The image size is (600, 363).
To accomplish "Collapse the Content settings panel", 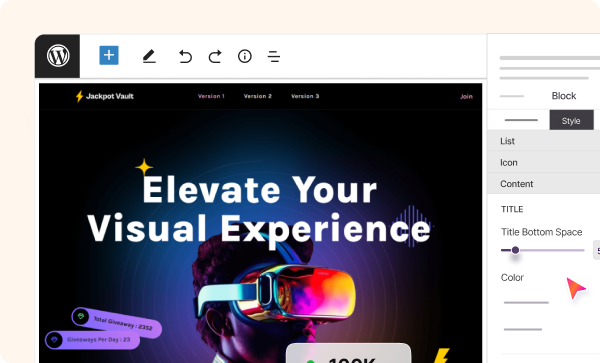I will 543,184.
